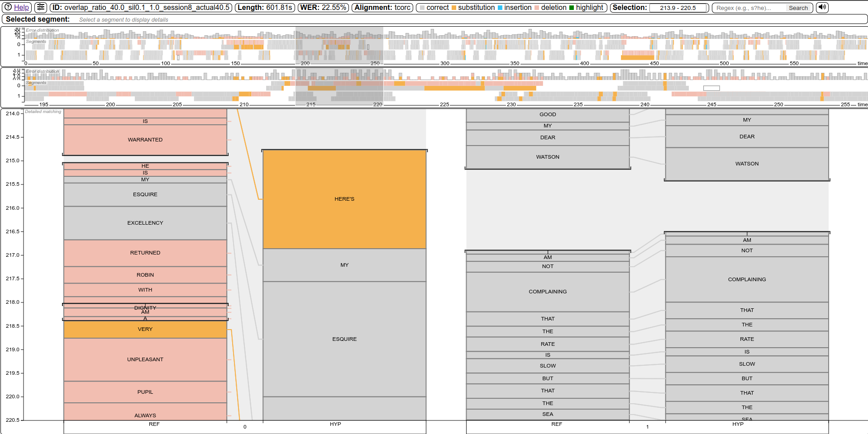Screen dimensions: 868x434
Task: Click the Alignment tcorc label
Action: point(382,8)
